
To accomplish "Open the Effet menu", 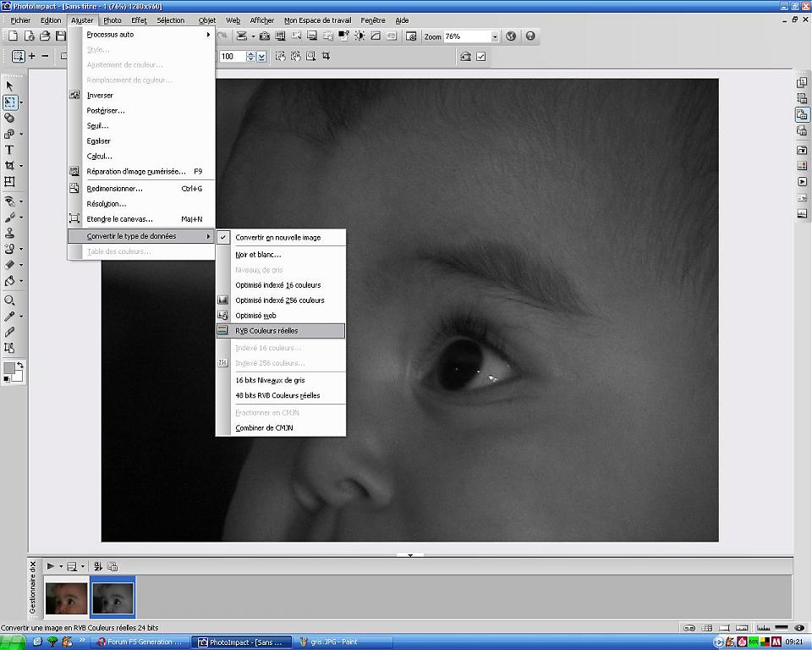I will point(139,20).
